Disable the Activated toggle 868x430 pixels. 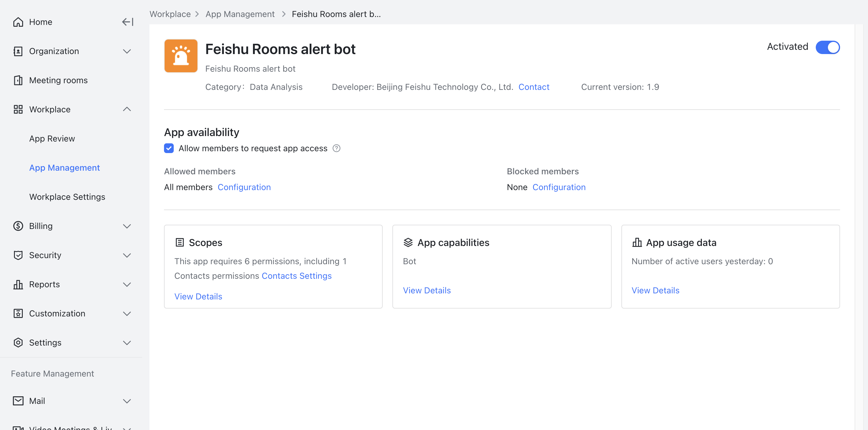pyautogui.click(x=828, y=47)
